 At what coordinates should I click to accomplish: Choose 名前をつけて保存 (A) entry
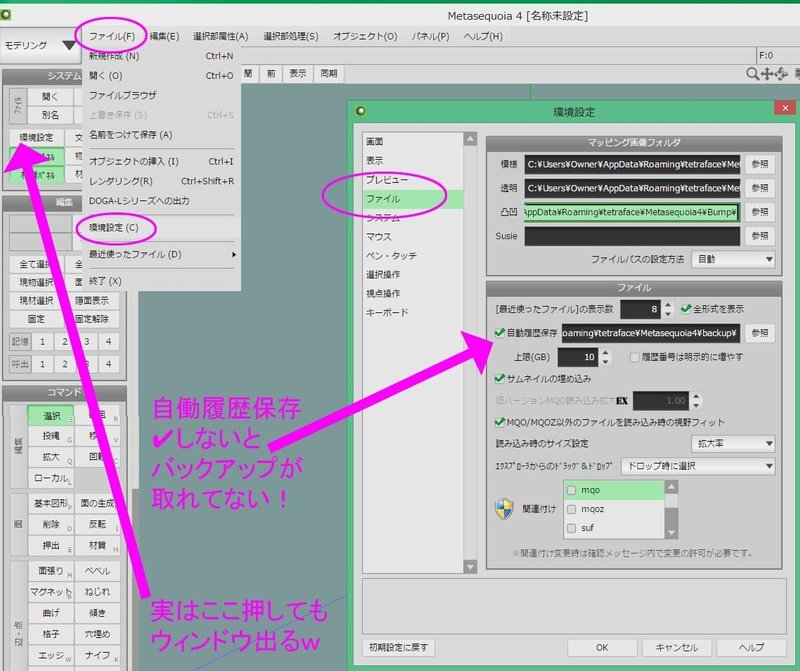click(x=161, y=135)
